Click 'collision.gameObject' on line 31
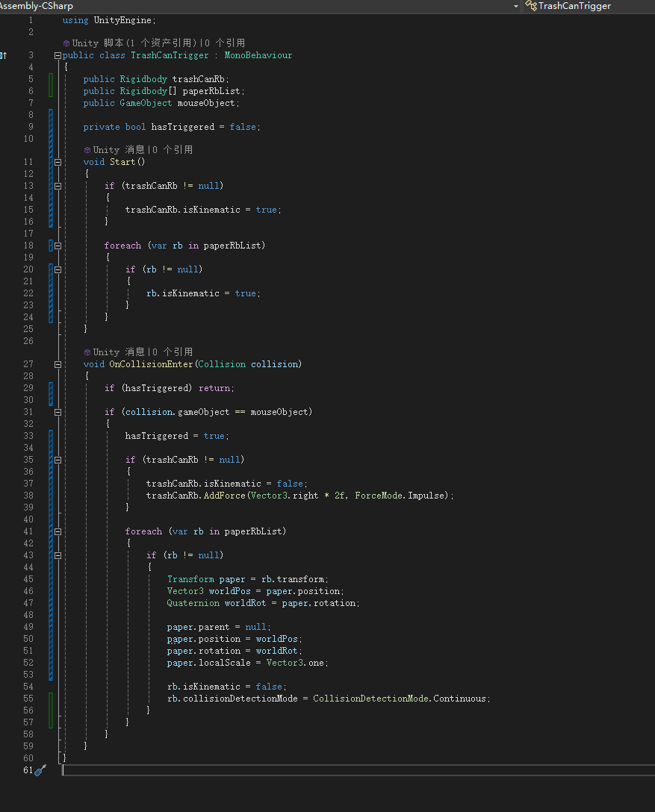Viewport: 655px width, 812px height. 177,412
